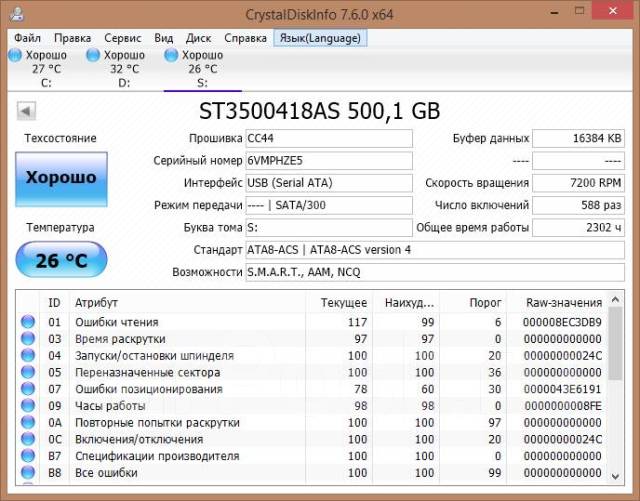The width and height of the screenshot is (640, 501).
Task: Click the status circle for attribute 09
Action: 28,405
